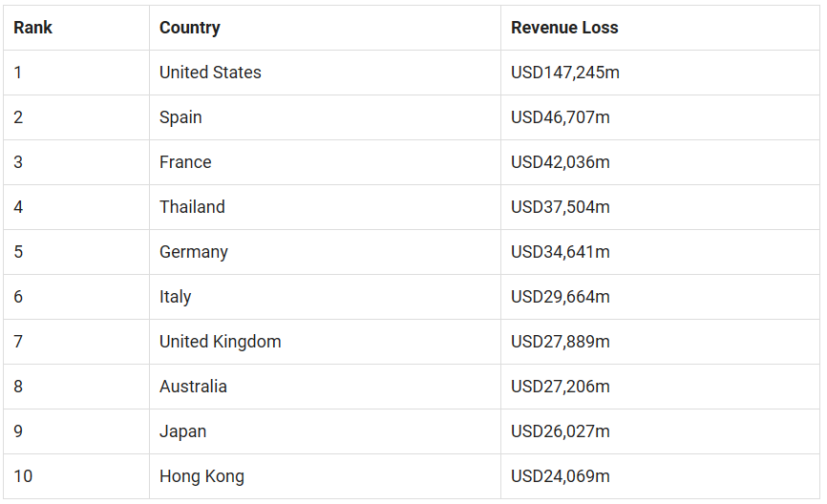Viewport: 827px width, 504px height.
Task: Click the USD29,664m revenue value
Action: pyautogui.click(x=561, y=297)
